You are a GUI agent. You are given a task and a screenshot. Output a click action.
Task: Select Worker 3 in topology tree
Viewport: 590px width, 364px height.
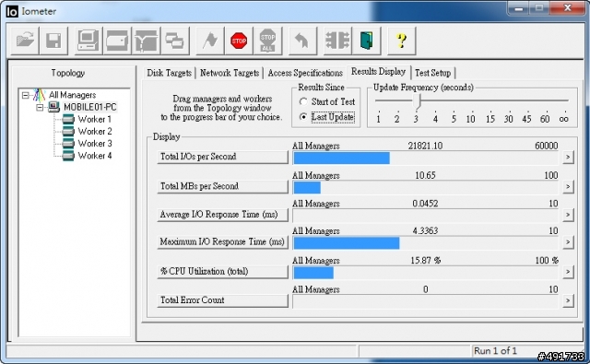94,143
